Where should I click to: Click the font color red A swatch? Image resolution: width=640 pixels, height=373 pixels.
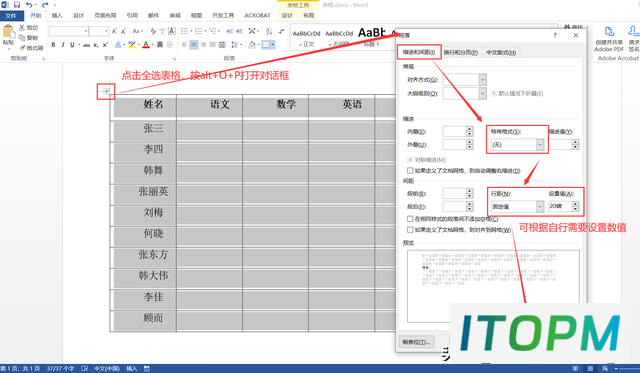[146, 45]
